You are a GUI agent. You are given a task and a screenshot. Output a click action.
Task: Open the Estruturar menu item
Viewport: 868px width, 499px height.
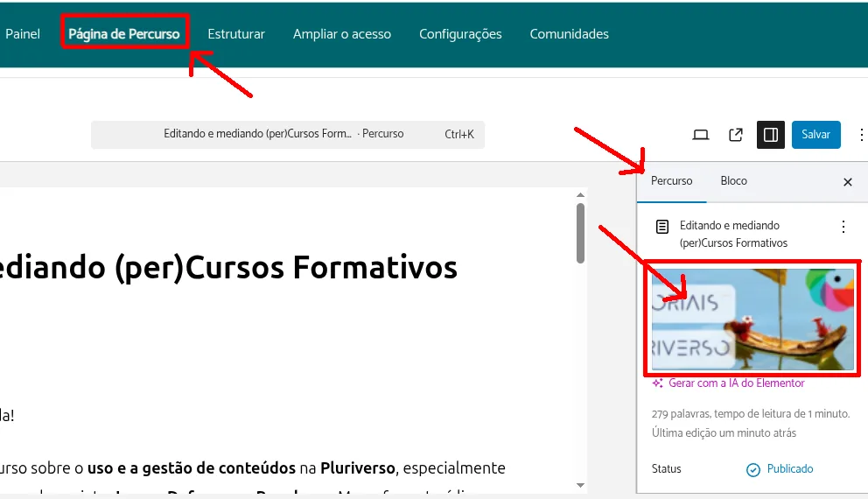[x=236, y=34]
